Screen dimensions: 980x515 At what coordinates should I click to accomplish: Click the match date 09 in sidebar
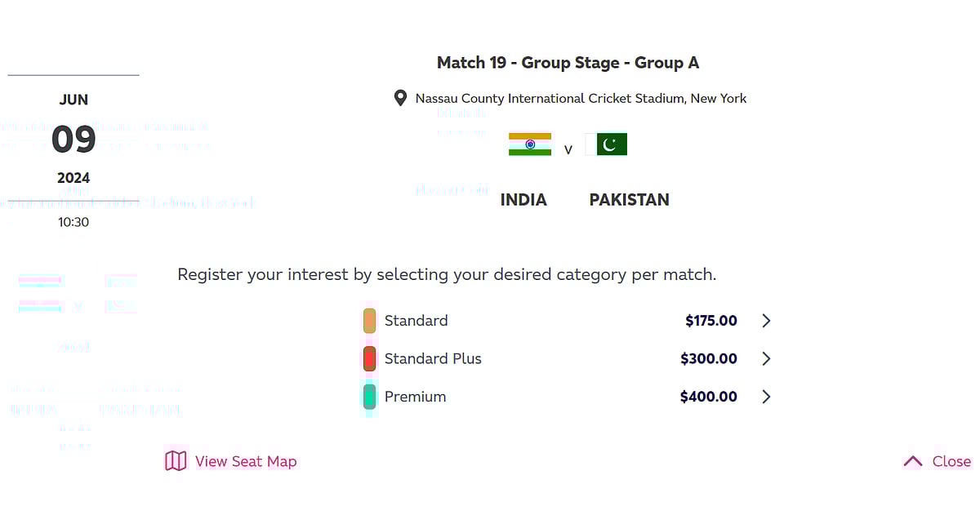pyautogui.click(x=73, y=139)
